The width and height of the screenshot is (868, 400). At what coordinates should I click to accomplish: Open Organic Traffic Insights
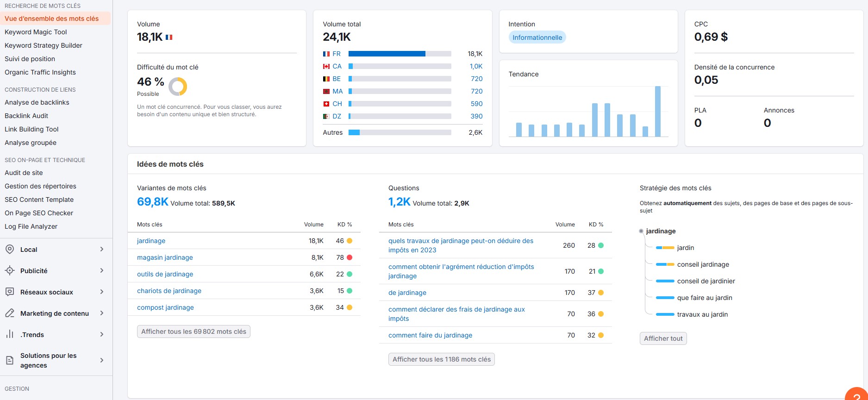40,72
